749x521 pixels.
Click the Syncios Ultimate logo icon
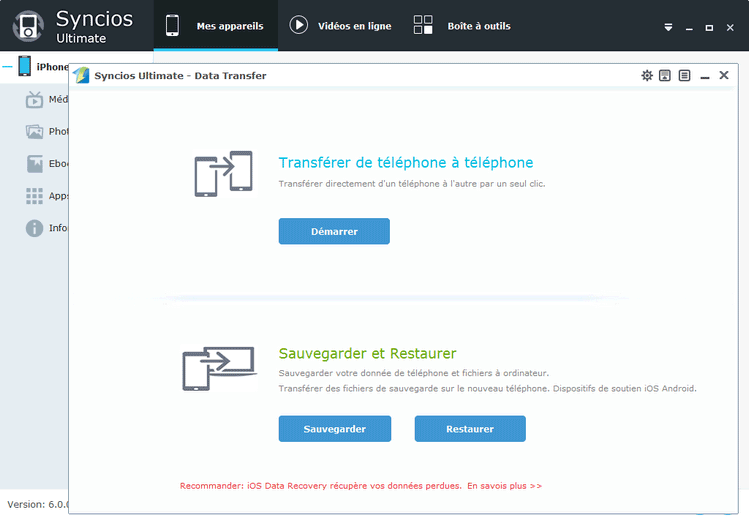click(x=28, y=26)
